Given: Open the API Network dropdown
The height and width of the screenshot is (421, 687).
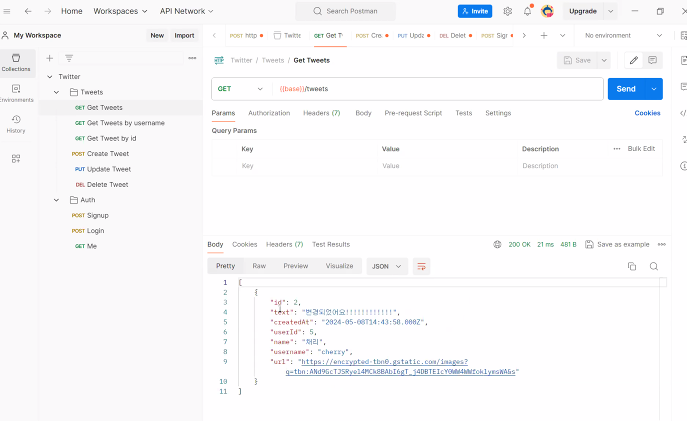Looking at the screenshot, I should [x=186, y=11].
